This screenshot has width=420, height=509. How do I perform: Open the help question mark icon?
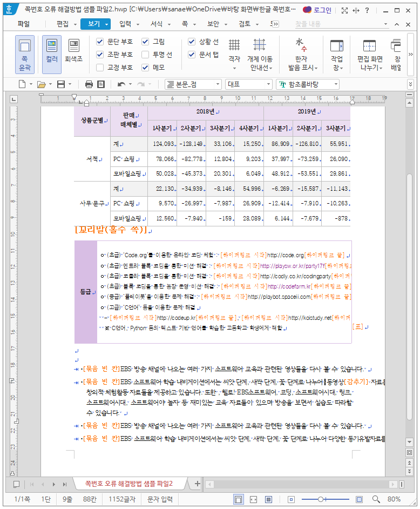(367, 10)
